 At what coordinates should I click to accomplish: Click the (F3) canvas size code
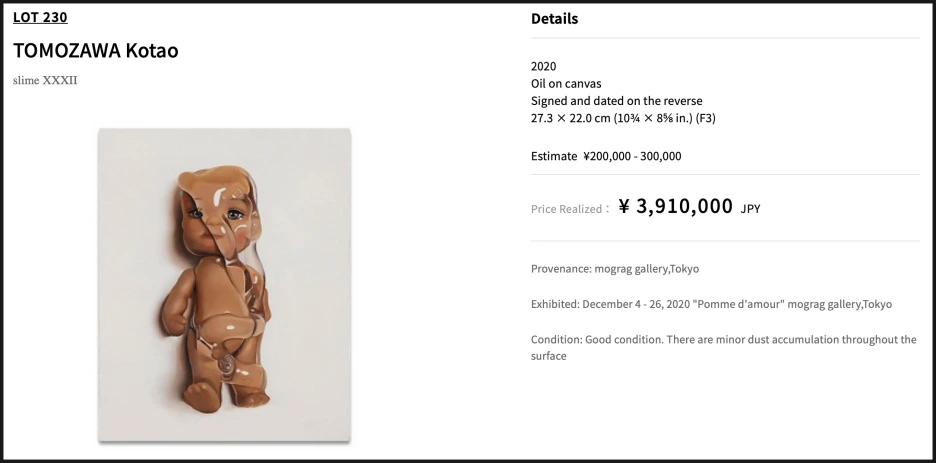coord(706,118)
